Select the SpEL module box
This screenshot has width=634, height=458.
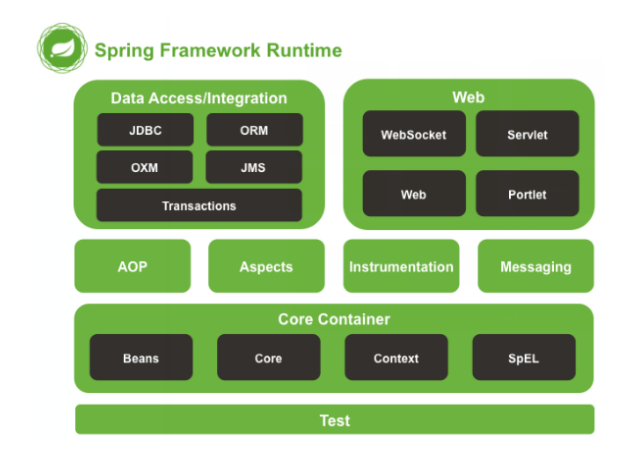point(524,357)
